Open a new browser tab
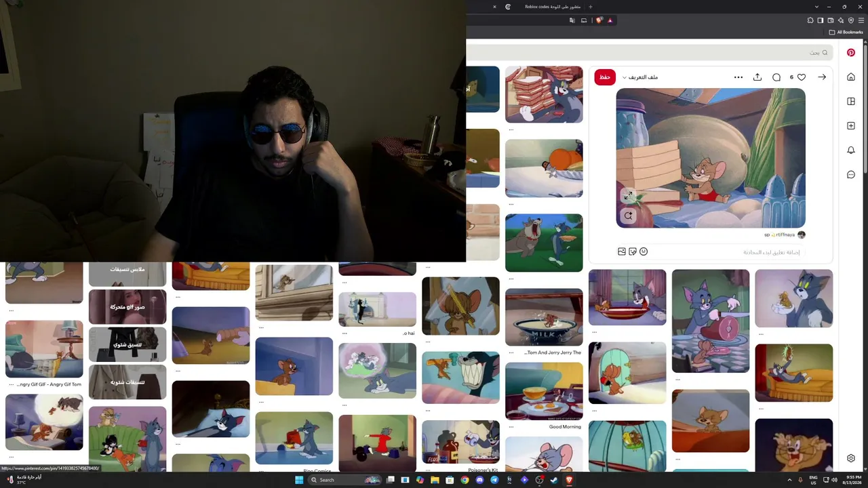The width and height of the screenshot is (868, 488). 591,7
